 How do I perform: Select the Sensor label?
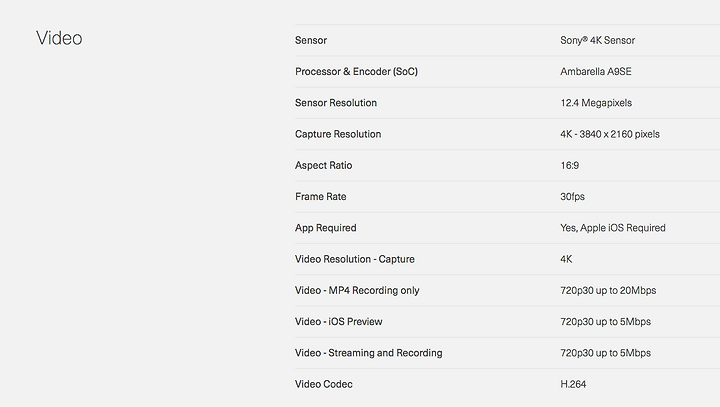click(x=311, y=40)
